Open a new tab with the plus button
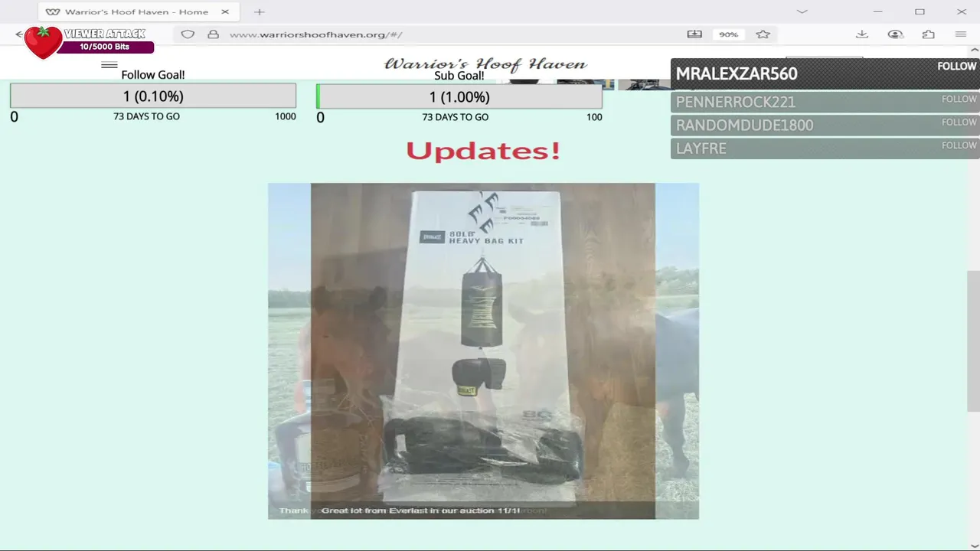The image size is (980, 551). pos(260,11)
